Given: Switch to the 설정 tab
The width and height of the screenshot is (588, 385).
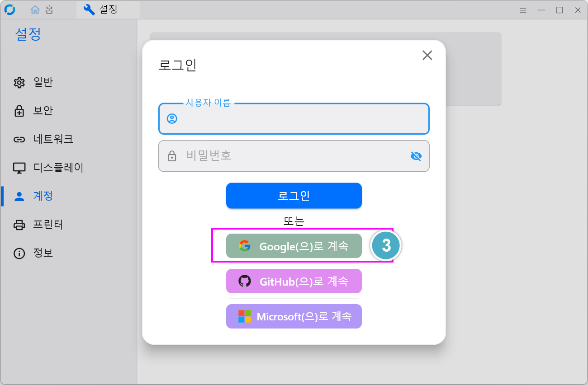Looking at the screenshot, I should click(x=108, y=10).
